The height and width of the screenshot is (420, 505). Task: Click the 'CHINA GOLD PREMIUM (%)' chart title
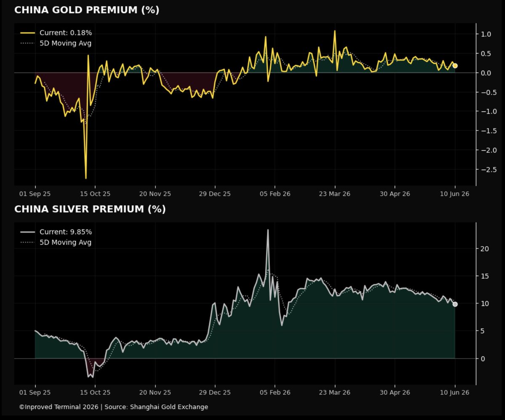[87, 10]
